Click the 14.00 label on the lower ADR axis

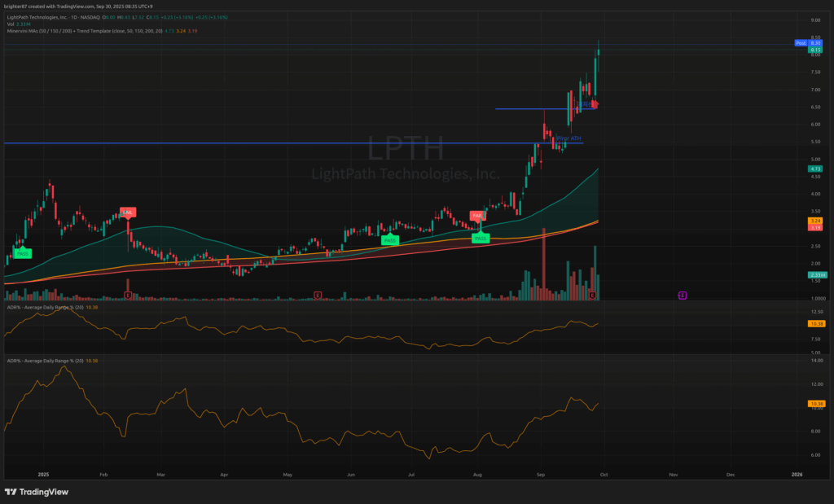click(816, 361)
